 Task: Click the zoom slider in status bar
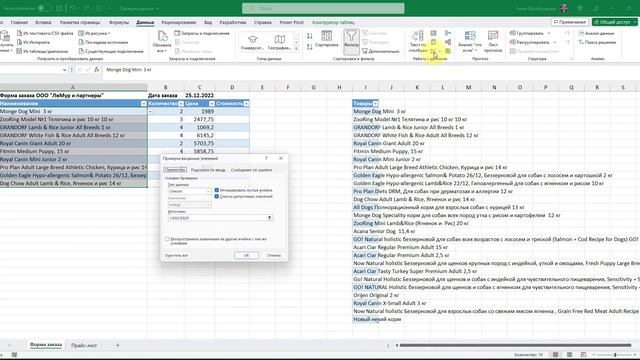pos(615,355)
